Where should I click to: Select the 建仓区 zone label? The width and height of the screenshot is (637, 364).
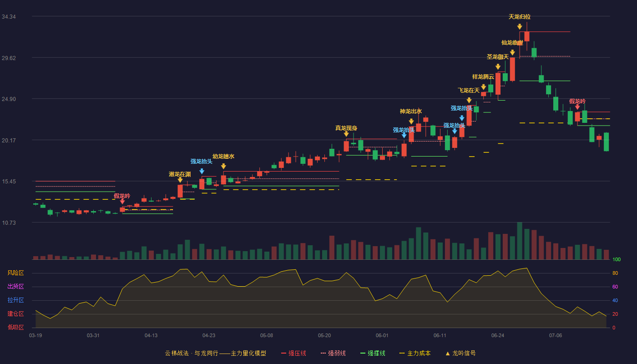point(16,314)
